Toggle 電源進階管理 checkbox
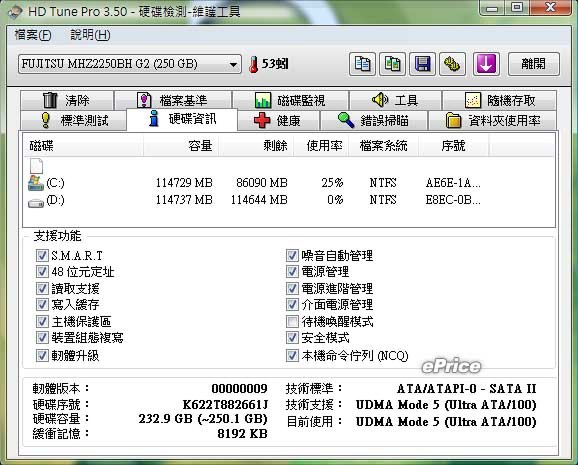The width and height of the screenshot is (578, 465). pos(292,288)
